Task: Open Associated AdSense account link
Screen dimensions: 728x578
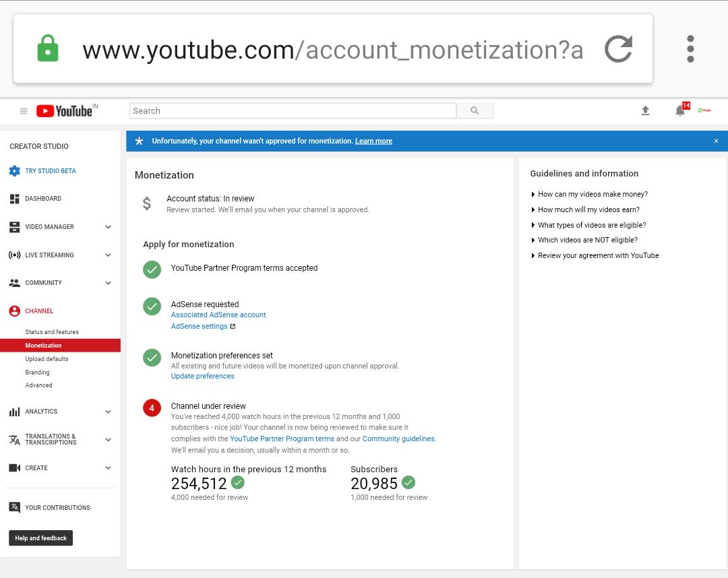Action: coord(218,315)
